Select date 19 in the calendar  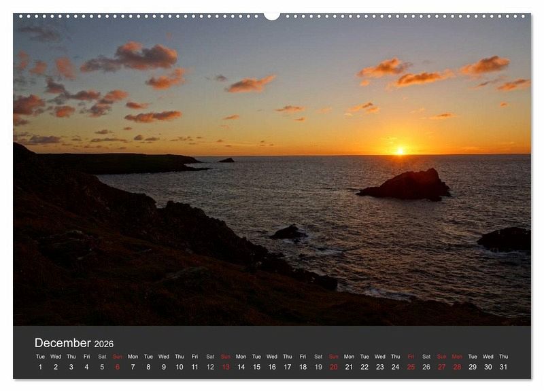click(318, 367)
